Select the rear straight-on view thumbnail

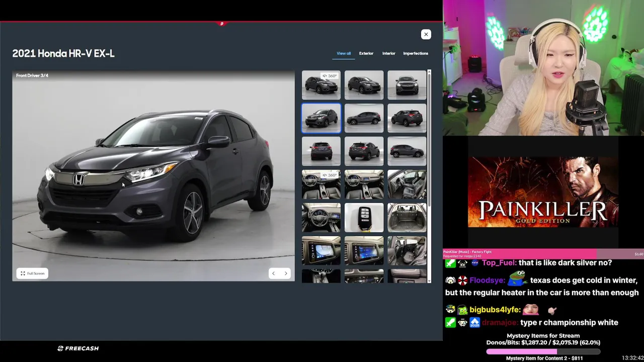point(321,151)
